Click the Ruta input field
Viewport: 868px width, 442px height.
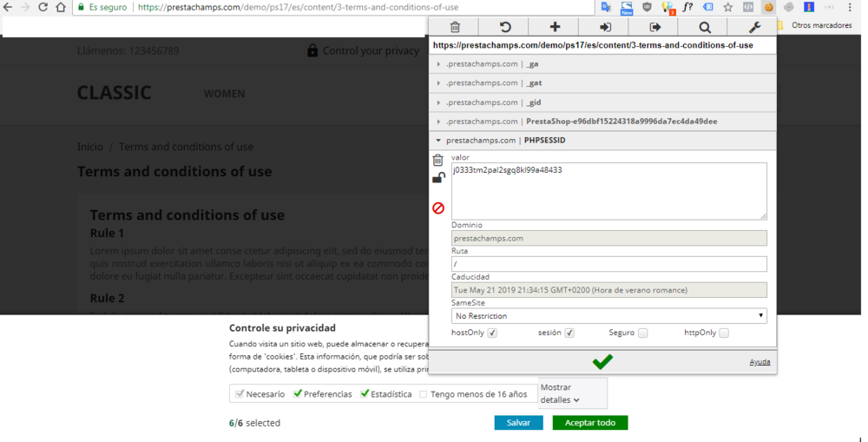pyautogui.click(x=609, y=264)
